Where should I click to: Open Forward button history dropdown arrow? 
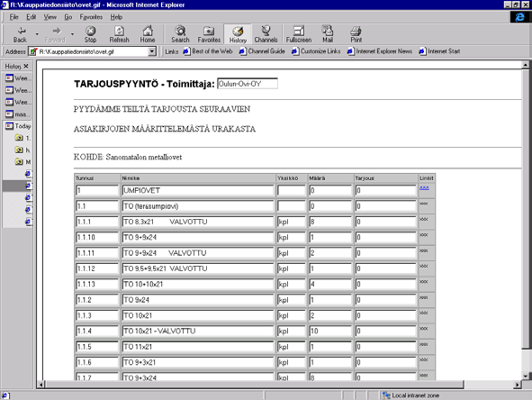(x=72, y=34)
